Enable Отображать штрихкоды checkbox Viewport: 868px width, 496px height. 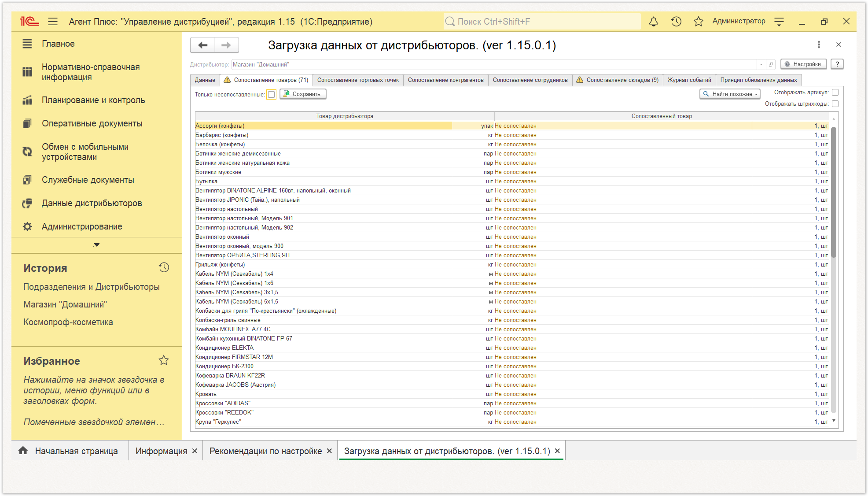point(835,104)
